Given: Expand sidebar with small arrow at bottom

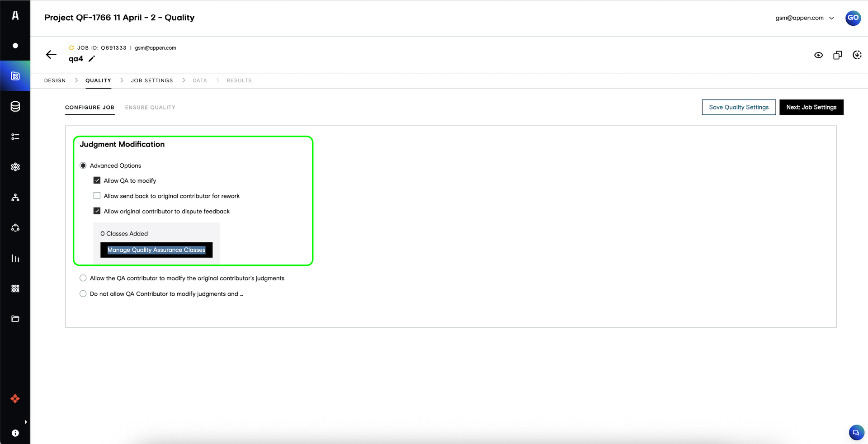Looking at the screenshot, I should click(26, 422).
